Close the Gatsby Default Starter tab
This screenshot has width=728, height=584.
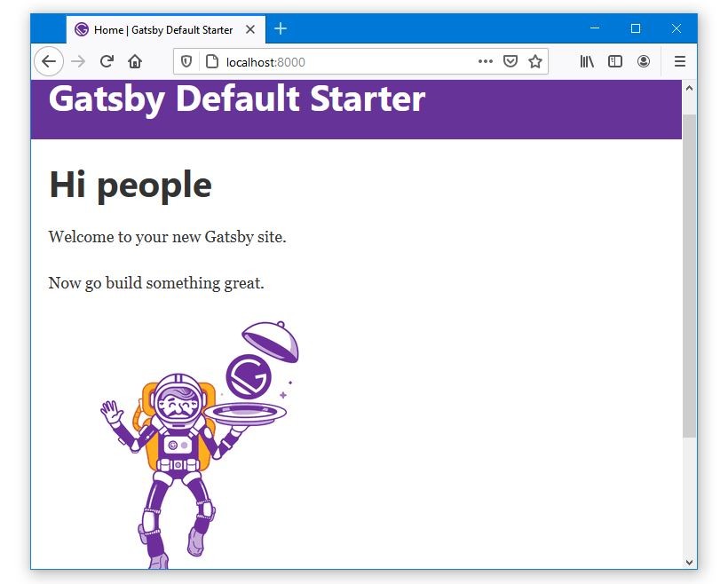pos(250,29)
